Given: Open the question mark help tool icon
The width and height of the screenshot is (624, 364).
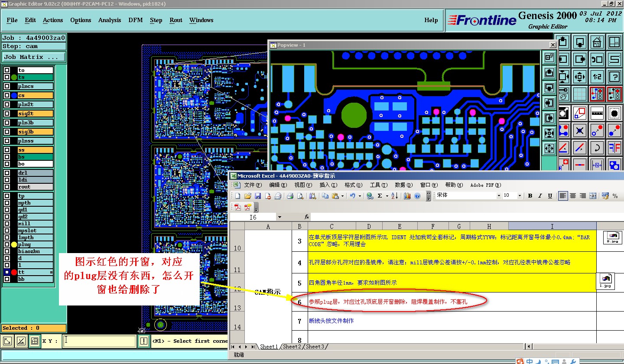Looking at the screenshot, I should click(x=614, y=77).
